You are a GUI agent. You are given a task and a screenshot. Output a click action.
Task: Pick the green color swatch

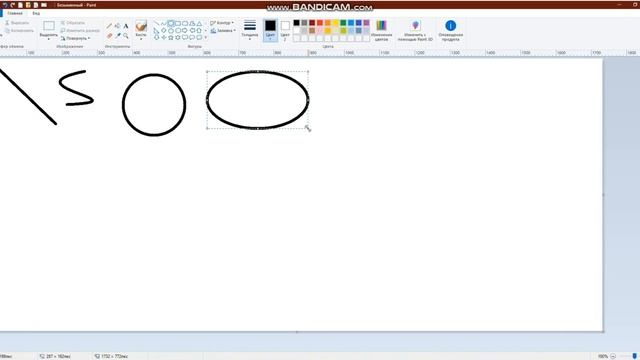(x=343, y=23)
